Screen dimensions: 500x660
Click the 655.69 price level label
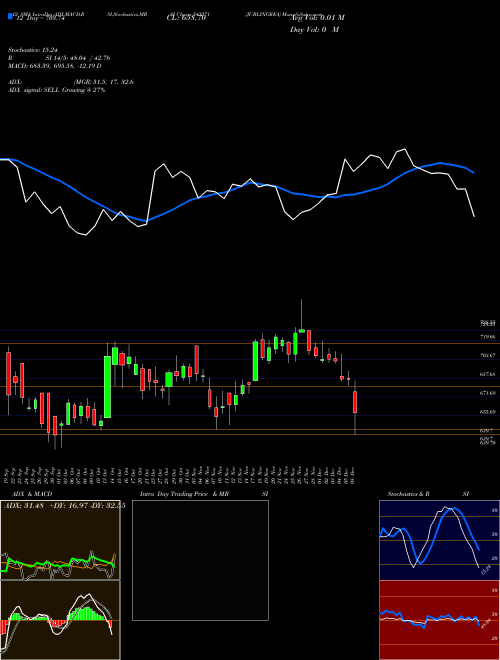pyautogui.click(x=488, y=412)
